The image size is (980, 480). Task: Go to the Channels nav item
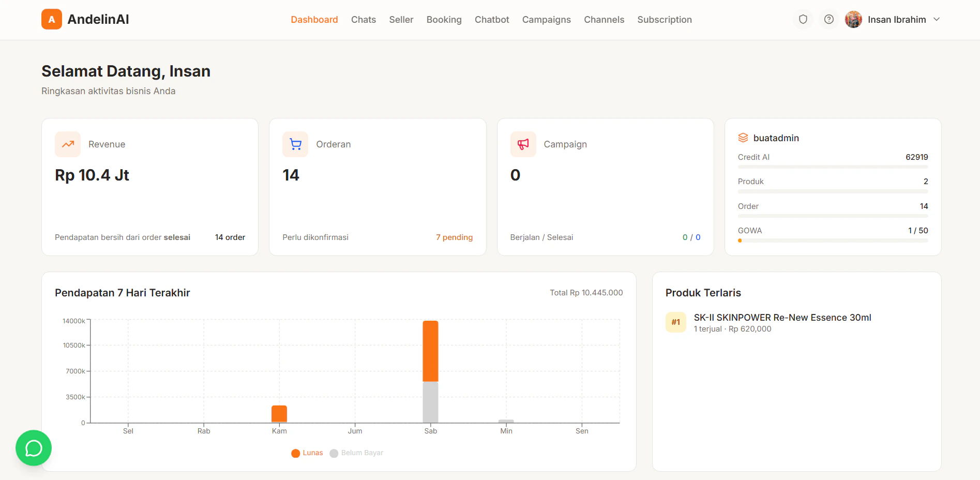[x=604, y=20]
